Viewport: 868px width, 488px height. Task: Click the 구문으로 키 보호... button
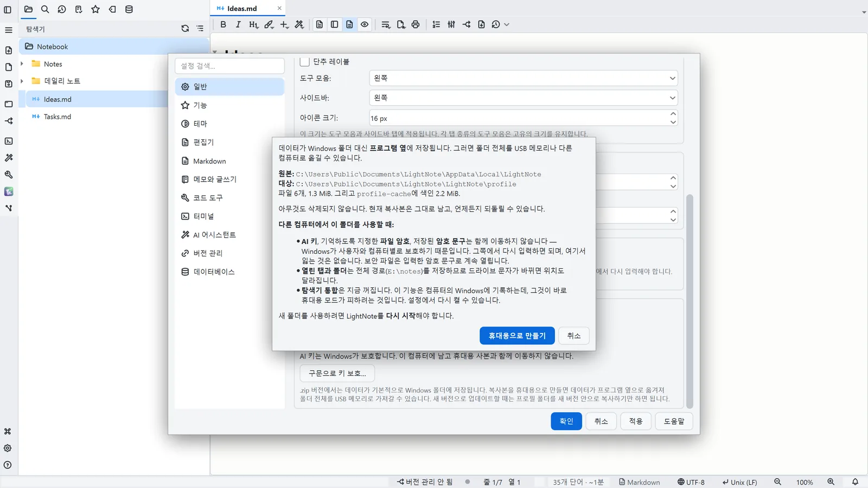pyautogui.click(x=337, y=373)
